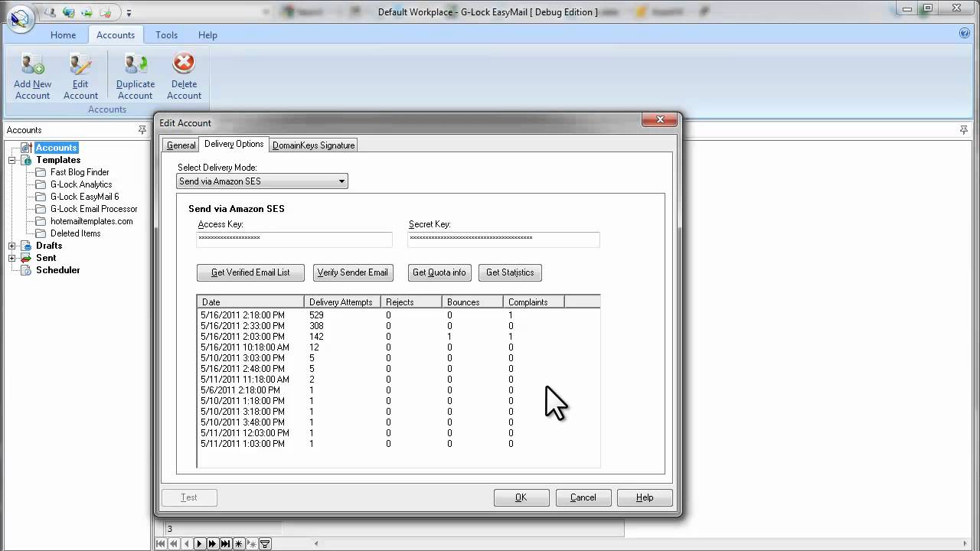Image resolution: width=980 pixels, height=551 pixels.
Task: Go to first record navigator button
Action: tap(161, 543)
